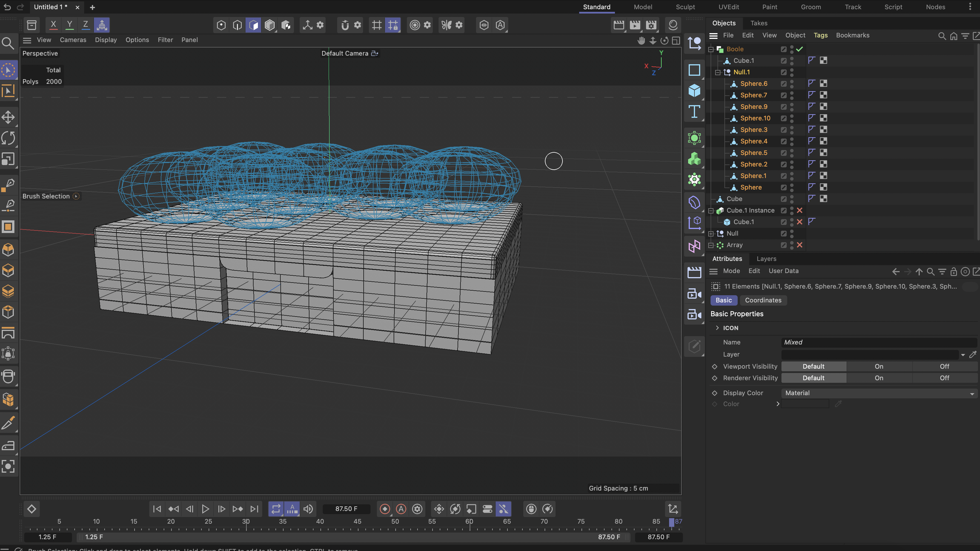The width and height of the screenshot is (980, 551).
Task: Select the Rotate tool
Action: [8, 138]
